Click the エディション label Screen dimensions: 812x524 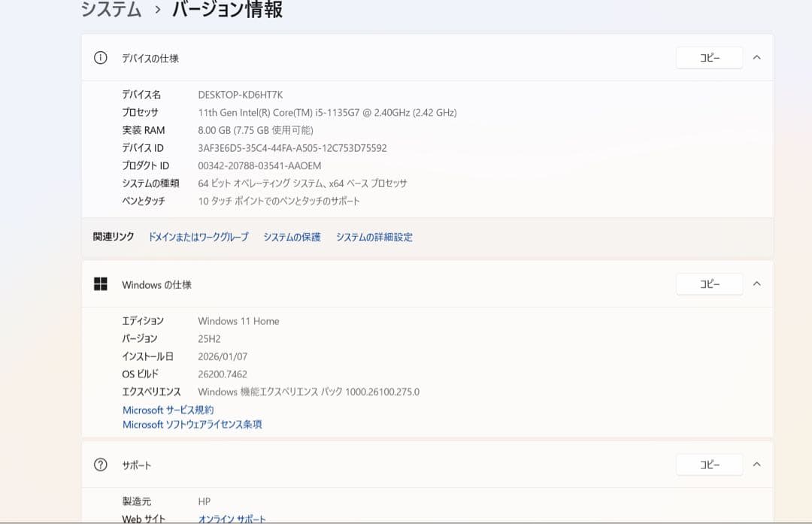pos(143,320)
